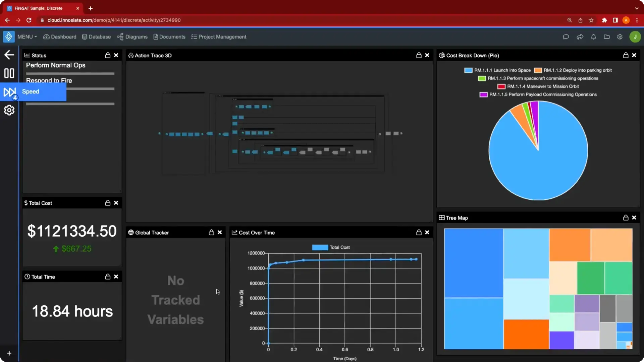Click the share arrow icon in top bar
Screen dimensions: 644x362
pos(580,37)
